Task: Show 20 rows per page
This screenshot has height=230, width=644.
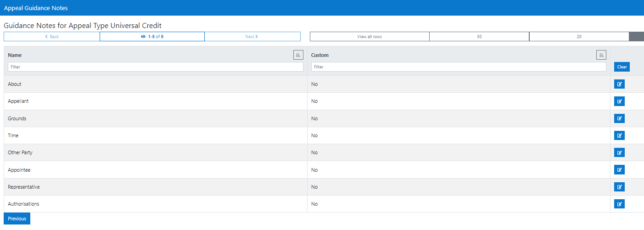Action: click(x=579, y=37)
